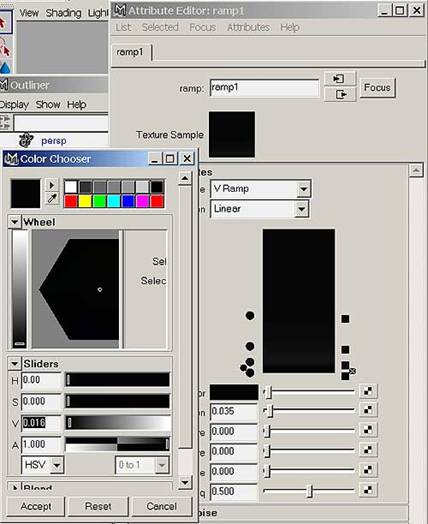The height and width of the screenshot is (524, 428).
Task: Open the V Ramp type dropdown
Action: pyautogui.click(x=303, y=189)
